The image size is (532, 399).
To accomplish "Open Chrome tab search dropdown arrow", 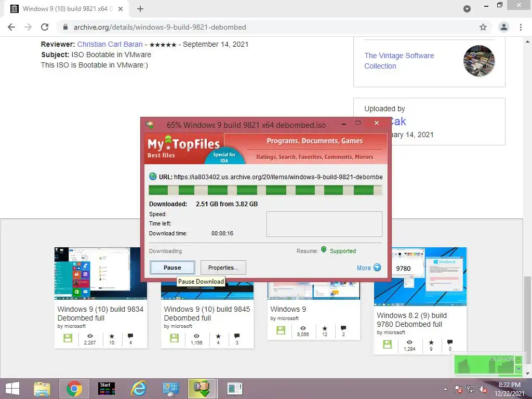I will tap(467, 9).
